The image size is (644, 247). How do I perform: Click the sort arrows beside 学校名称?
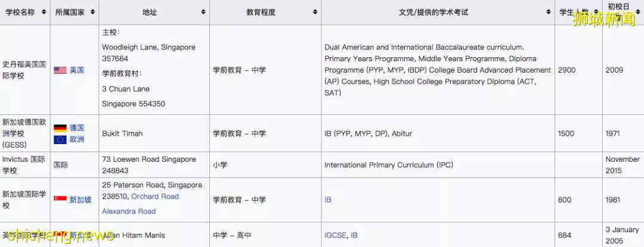point(44,12)
